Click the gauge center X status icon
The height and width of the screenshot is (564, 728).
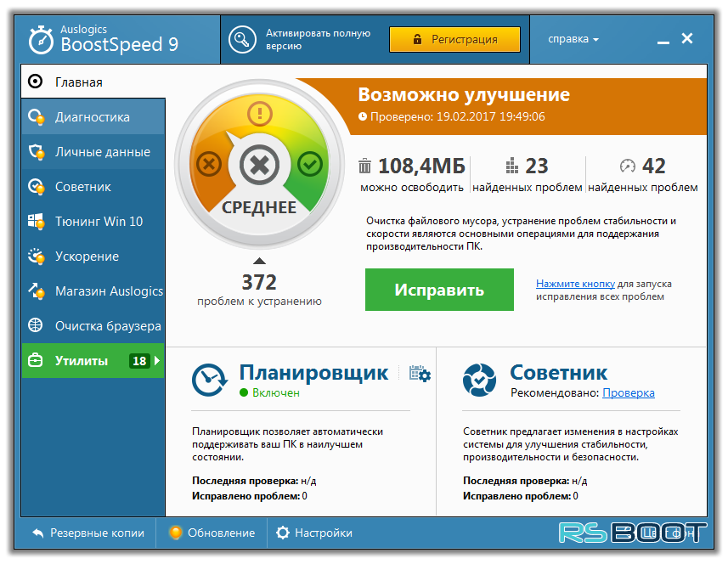click(x=260, y=165)
